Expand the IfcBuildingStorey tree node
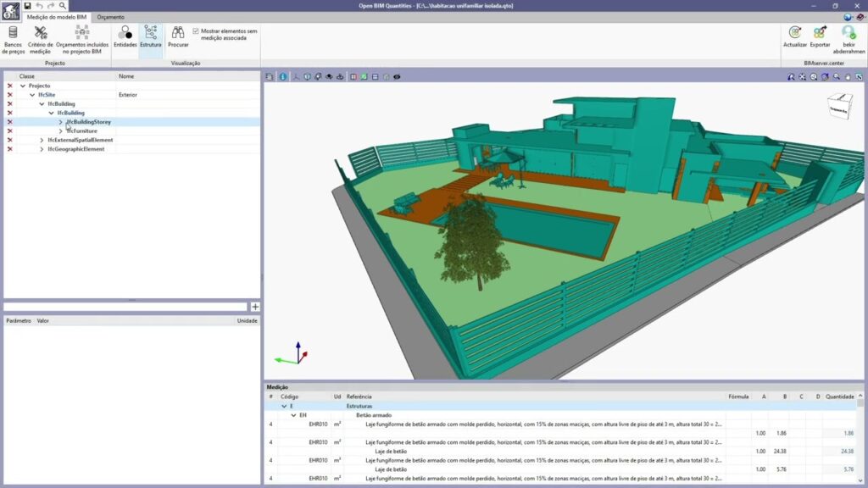This screenshot has height=488, width=868. click(x=60, y=122)
